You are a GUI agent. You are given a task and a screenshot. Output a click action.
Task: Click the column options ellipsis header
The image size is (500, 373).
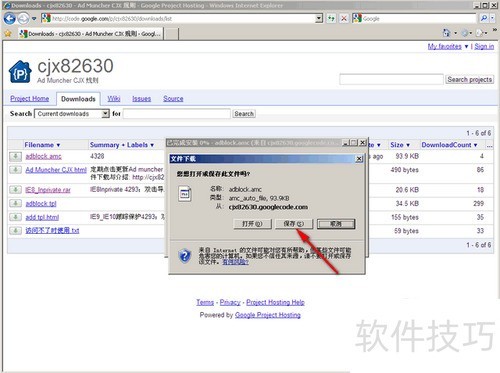click(489, 145)
